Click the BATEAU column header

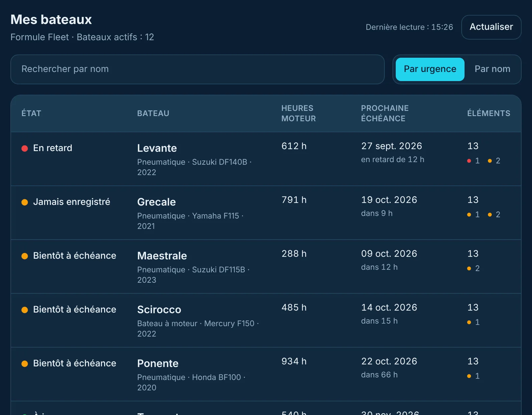pos(153,113)
